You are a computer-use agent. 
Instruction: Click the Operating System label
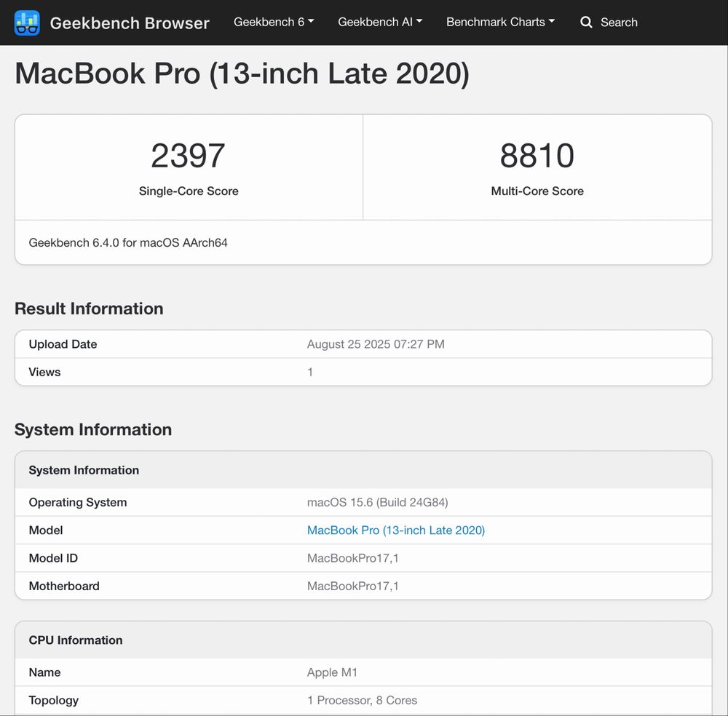pyautogui.click(x=78, y=502)
